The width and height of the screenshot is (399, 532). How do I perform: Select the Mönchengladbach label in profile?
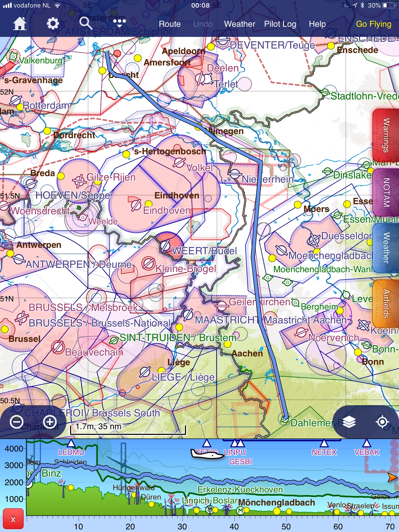(276, 503)
